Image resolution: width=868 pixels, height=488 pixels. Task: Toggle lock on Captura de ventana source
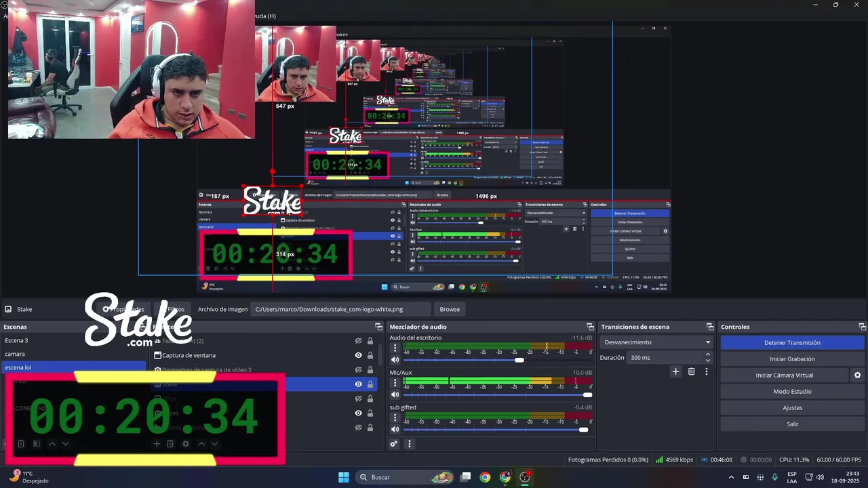[370, 355]
